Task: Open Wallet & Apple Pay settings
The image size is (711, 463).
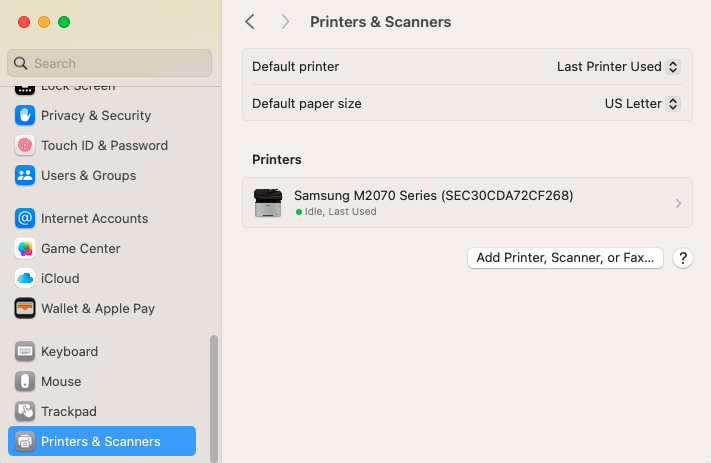Action: 102,308
